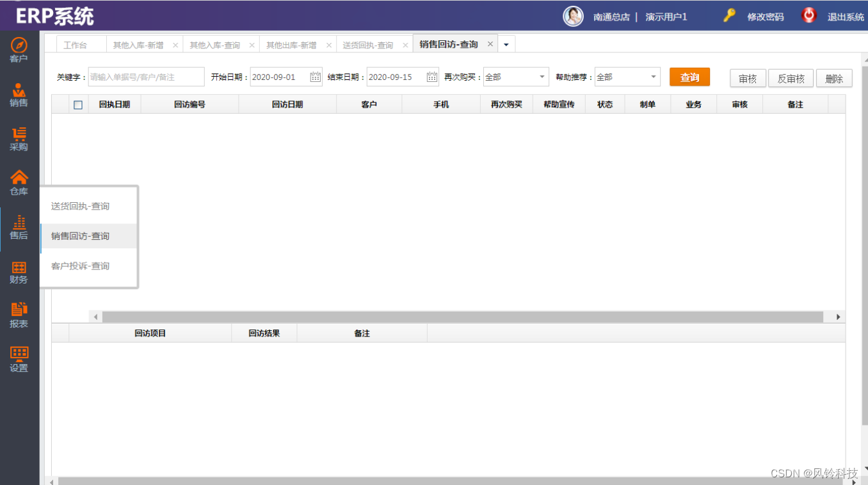
Task: Expand the 再次购买 dropdown
Action: pos(543,77)
